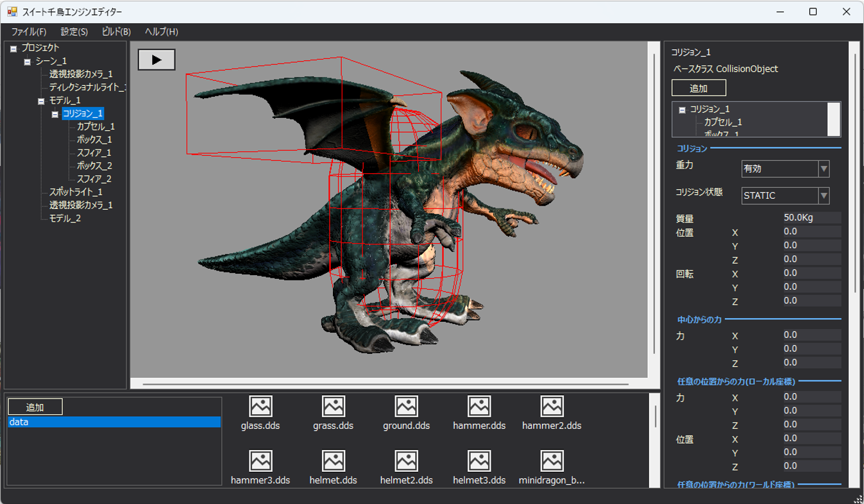Image resolution: width=864 pixels, height=504 pixels.
Task: Collapse コリジョン_1 in the project tree
Action: coord(55,114)
